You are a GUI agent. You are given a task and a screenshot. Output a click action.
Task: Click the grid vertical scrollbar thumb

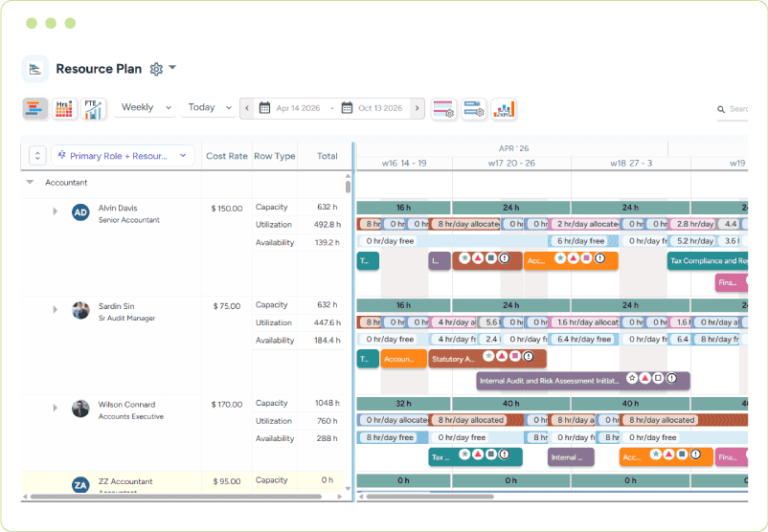tap(348, 187)
